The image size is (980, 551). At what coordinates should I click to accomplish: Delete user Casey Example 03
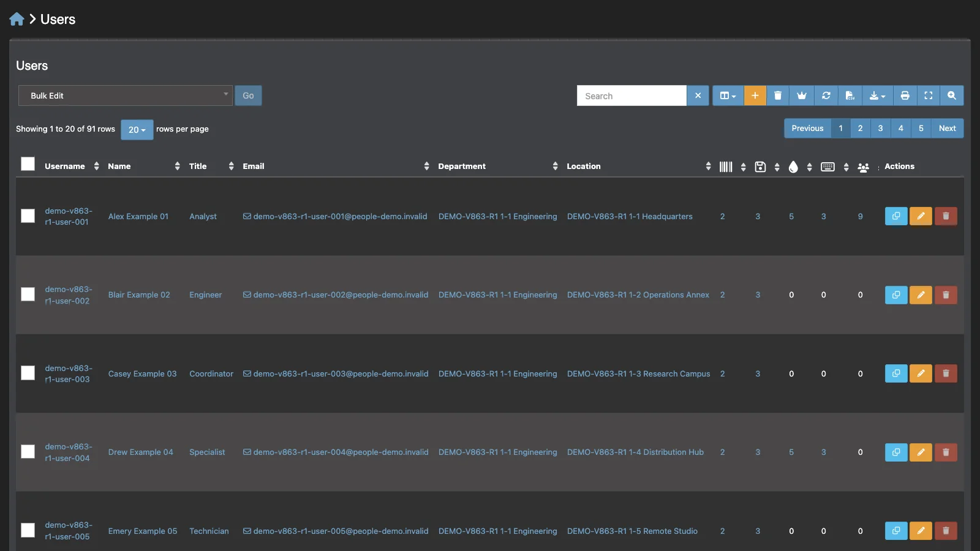pos(946,373)
